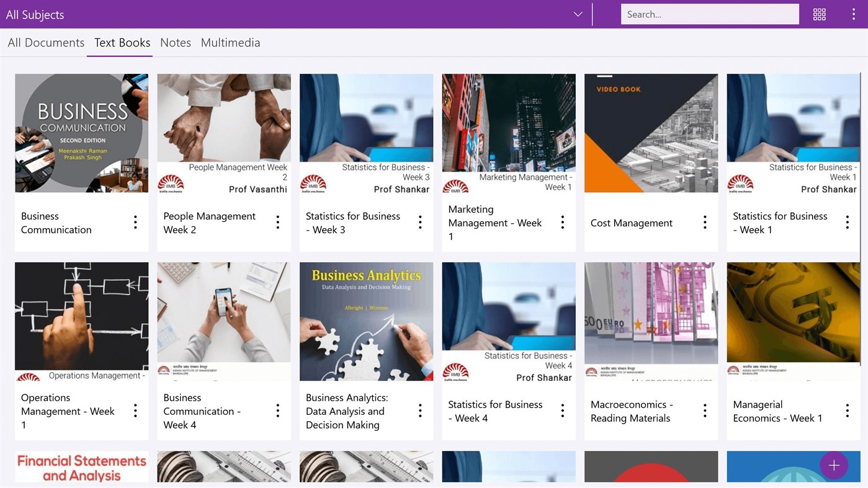Click 'Business Analytics: Data Analysis' title
The image size is (868, 488).
point(347,411)
